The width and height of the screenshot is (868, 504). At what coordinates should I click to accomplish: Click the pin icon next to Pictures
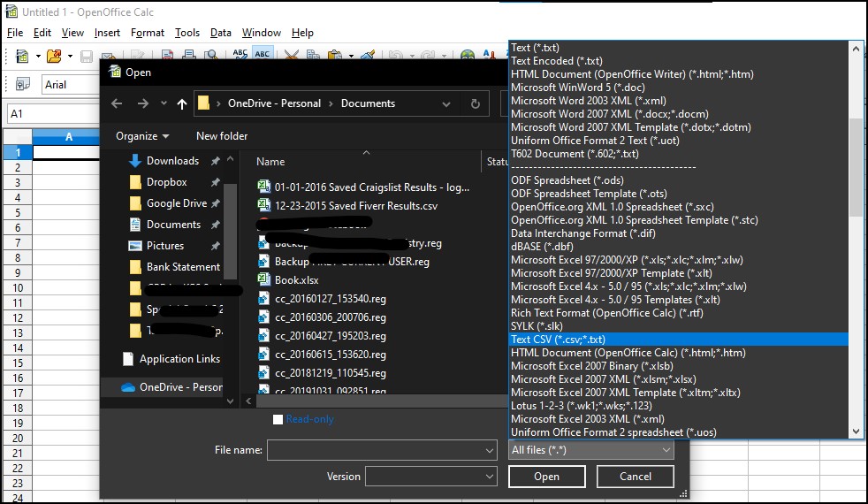coord(216,245)
